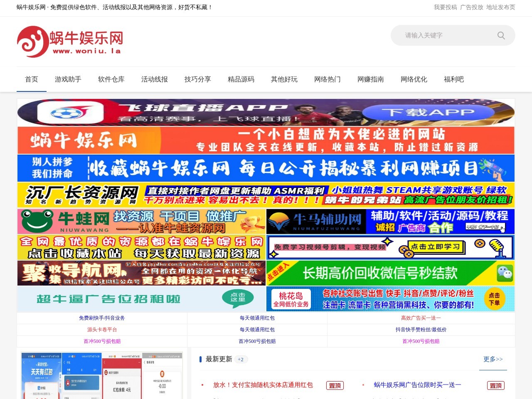The width and height of the screenshot is (532, 399).
Task: Open the 精品源码 menu item
Action: (x=241, y=79)
